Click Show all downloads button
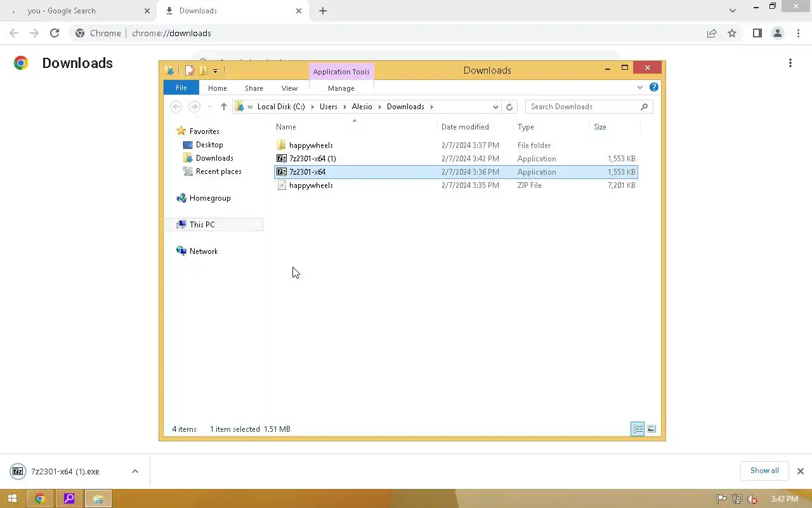The image size is (812, 508). click(x=764, y=471)
